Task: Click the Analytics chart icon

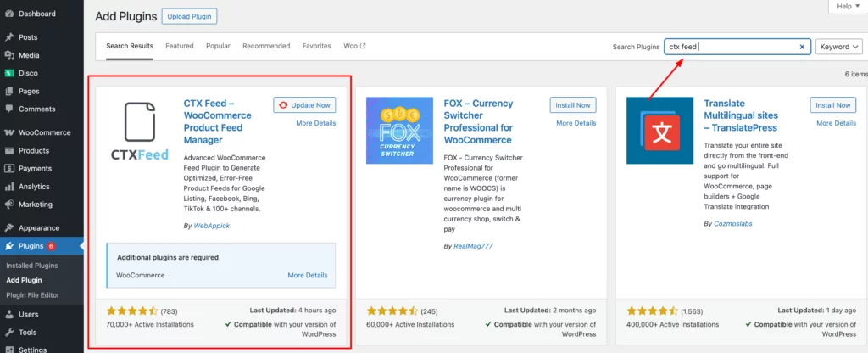Action: click(8, 186)
